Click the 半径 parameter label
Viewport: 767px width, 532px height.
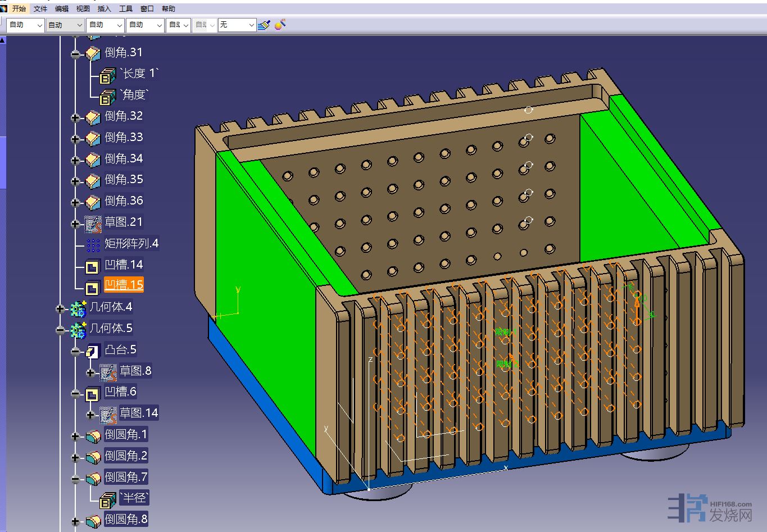point(134,498)
